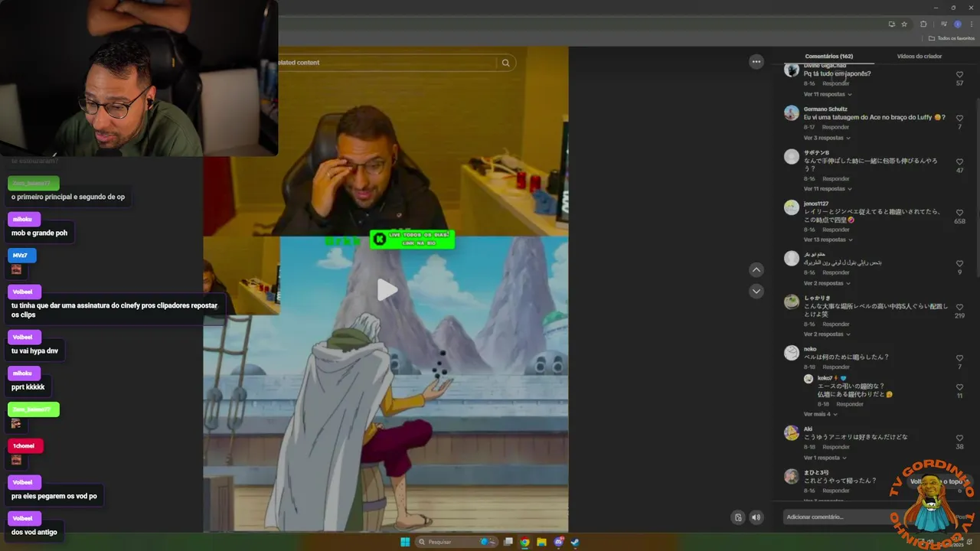Open jenos1127's profile avatar
Viewport: 980px width, 551px height.
[792, 207]
